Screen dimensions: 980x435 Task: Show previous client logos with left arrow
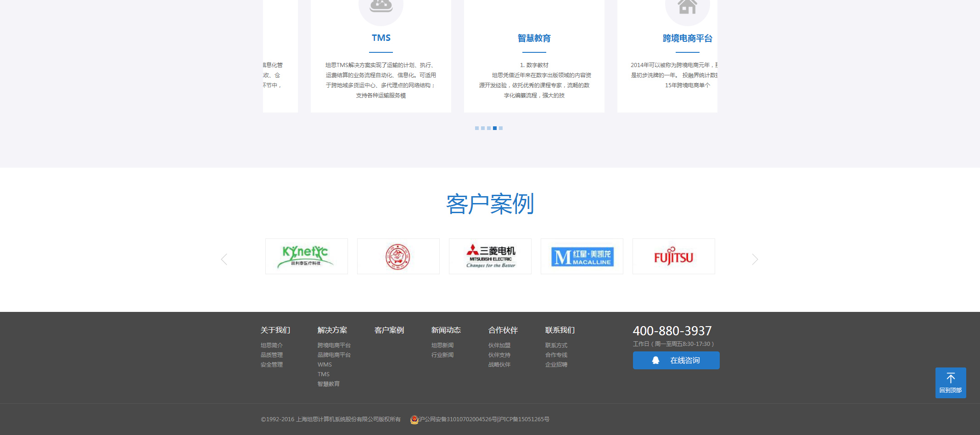pyautogui.click(x=224, y=260)
